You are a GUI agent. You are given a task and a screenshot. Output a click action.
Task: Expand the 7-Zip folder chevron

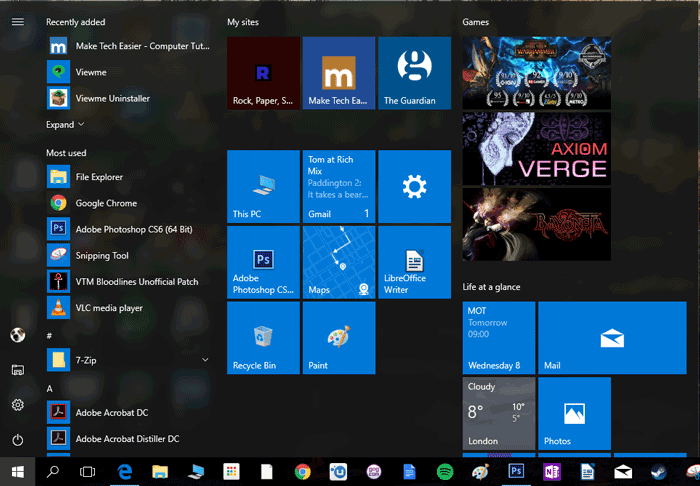[205, 360]
